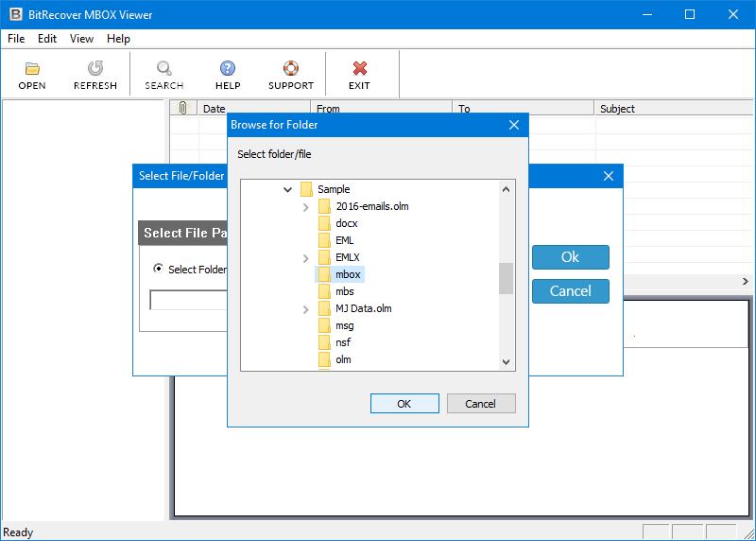Open the Help menu

pos(118,39)
